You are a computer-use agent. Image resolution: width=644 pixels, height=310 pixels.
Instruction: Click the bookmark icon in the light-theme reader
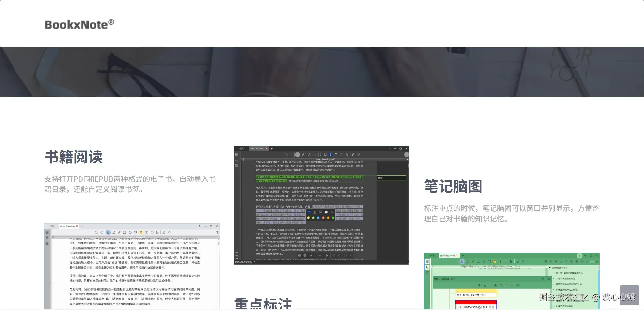pyautogui.click(x=53, y=237)
